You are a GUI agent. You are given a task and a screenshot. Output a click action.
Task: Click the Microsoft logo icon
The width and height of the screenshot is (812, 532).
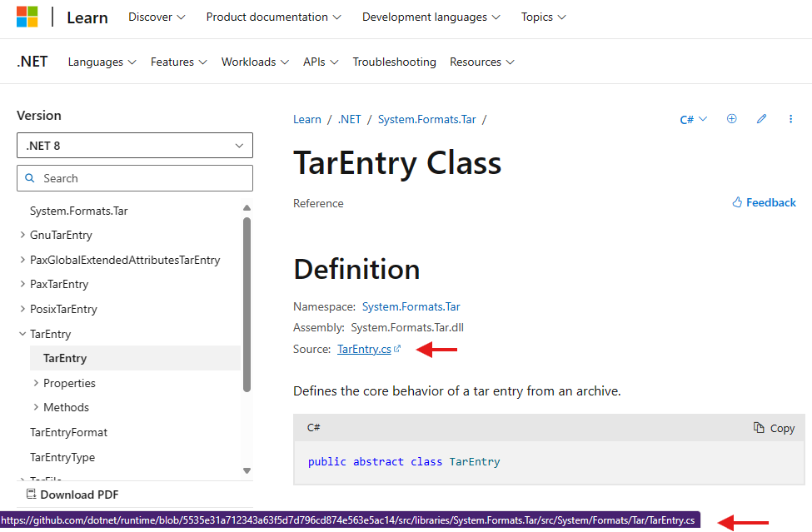tap(27, 17)
